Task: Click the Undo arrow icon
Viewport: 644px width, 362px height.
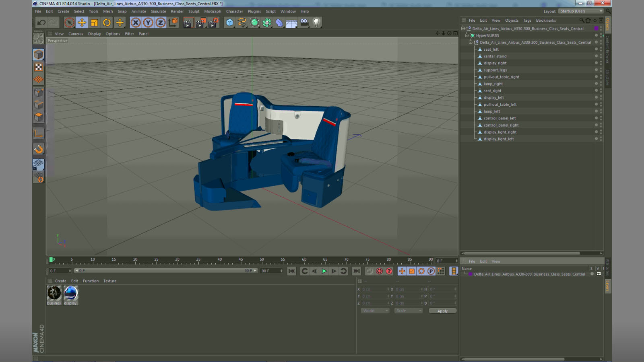Action: click(x=41, y=23)
